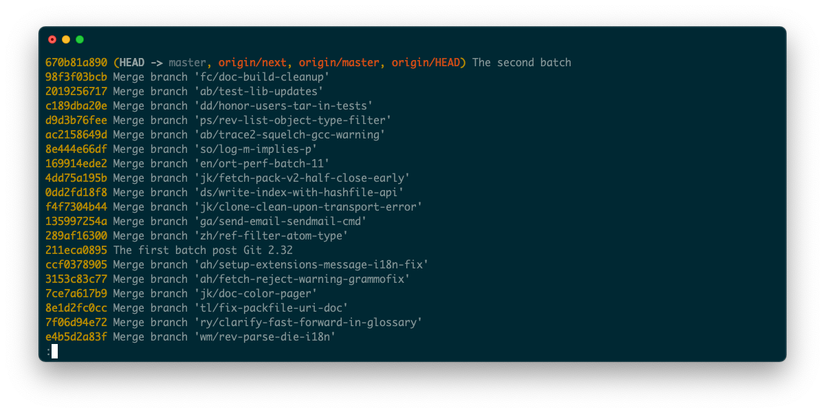
Task: Click the 'ps/rev-list-object-type-filter' merge line
Action: [x=252, y=121]
